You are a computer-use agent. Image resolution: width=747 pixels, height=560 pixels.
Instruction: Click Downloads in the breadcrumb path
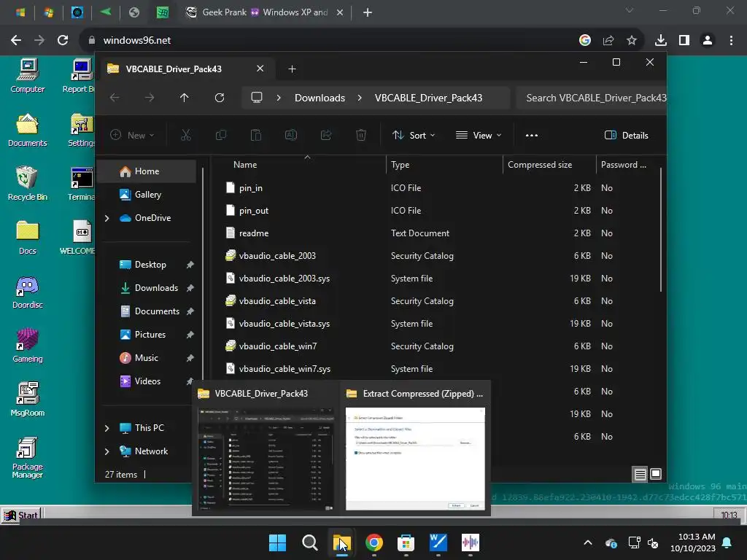(x=320, y=98)
